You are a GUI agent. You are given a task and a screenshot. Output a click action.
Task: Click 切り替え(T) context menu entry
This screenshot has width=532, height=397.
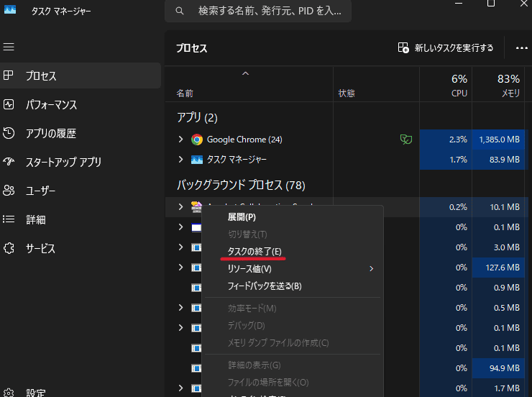point(293,234)
